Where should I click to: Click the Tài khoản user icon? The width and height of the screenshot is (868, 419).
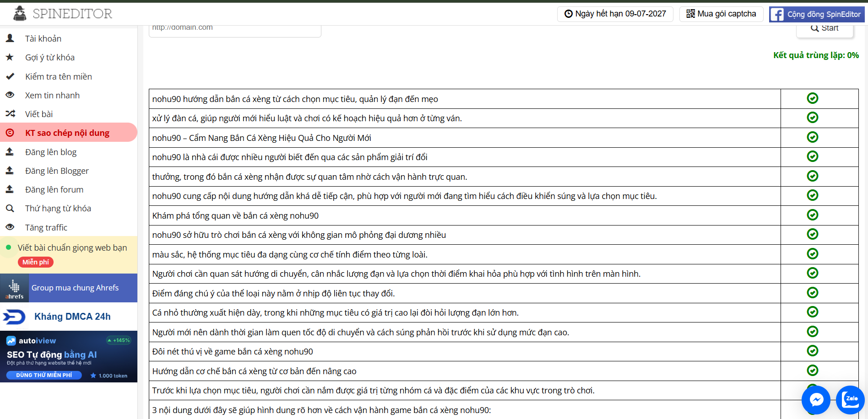[10, 38]
